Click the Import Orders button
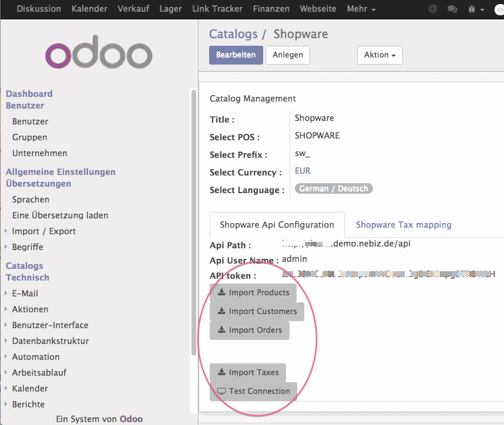 [250, 330]
